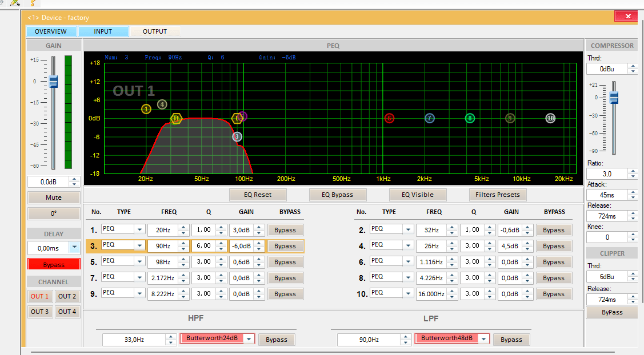Select channel OUT 1
Viewport: 644px width, 355px height.
pos(40,296)
